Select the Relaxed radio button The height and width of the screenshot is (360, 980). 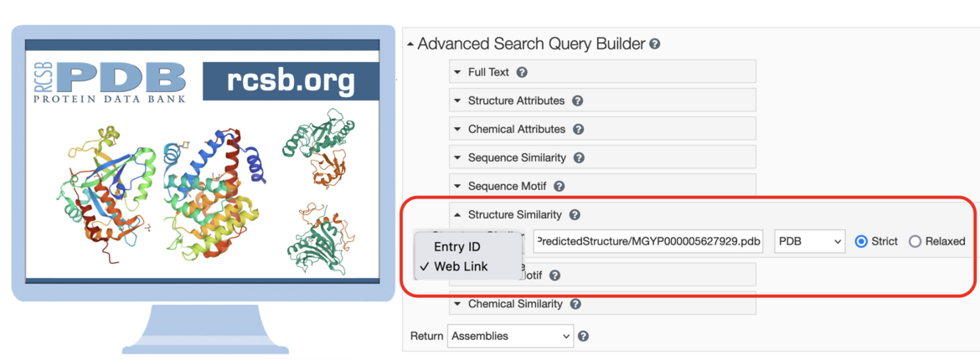click(x=915, y=241)
